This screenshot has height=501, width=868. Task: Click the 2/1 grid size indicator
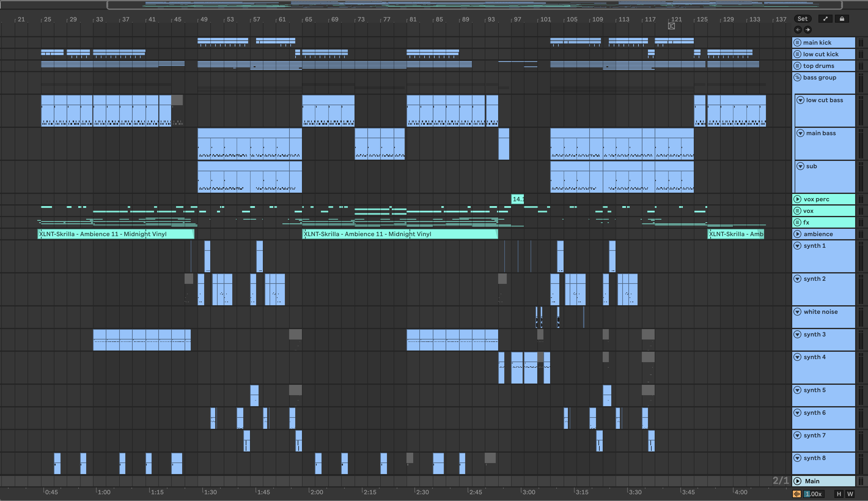(781, 481)
